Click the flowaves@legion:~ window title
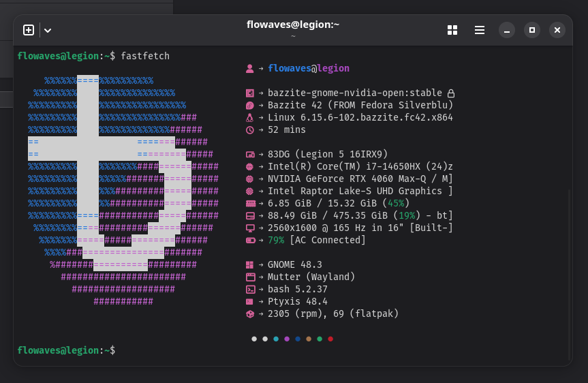 coord(293,25)
